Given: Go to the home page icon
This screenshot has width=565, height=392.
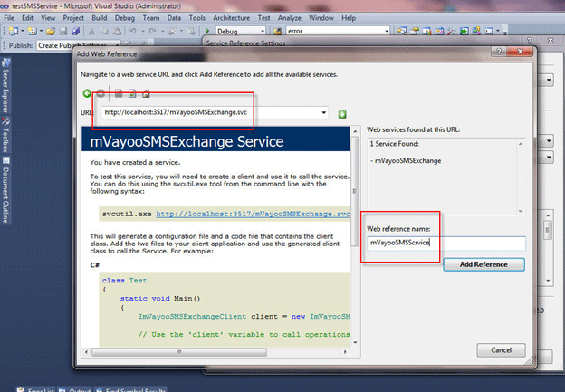Looking at the screenshot, I should click(x=146, y=94).
